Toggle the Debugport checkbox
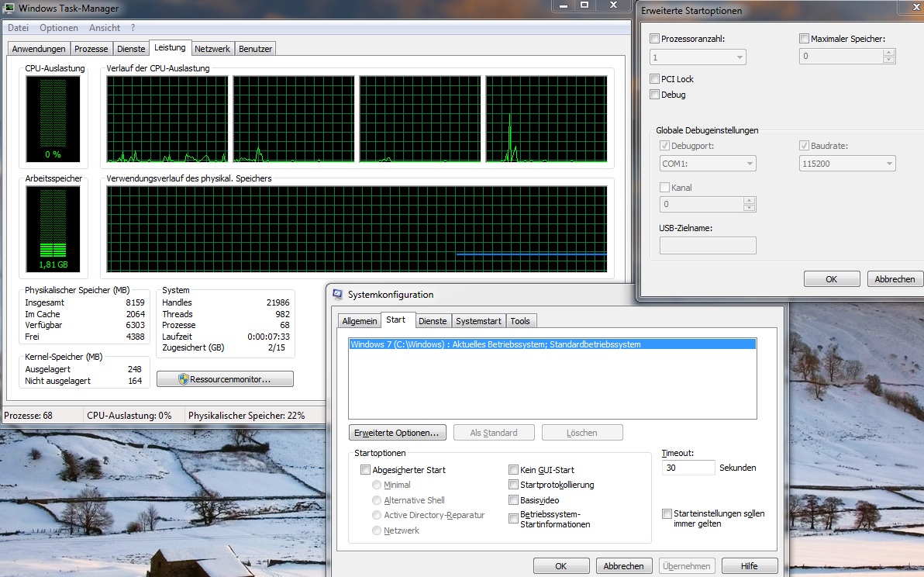The width and height of the screenshot is (924, 577). [x=664, y=146]
